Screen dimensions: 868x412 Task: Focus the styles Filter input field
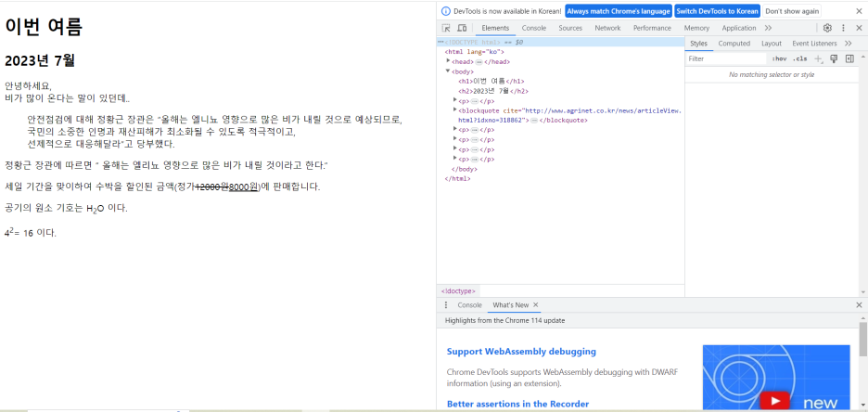725,58
